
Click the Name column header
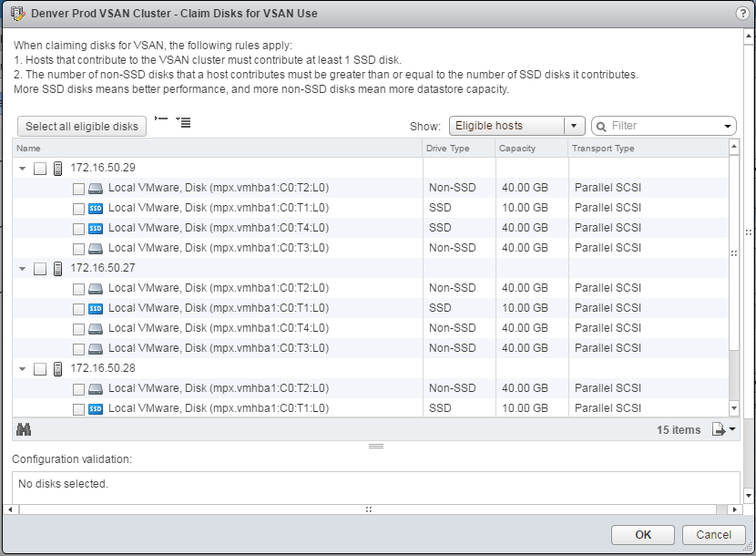click(x=28, y=147)
